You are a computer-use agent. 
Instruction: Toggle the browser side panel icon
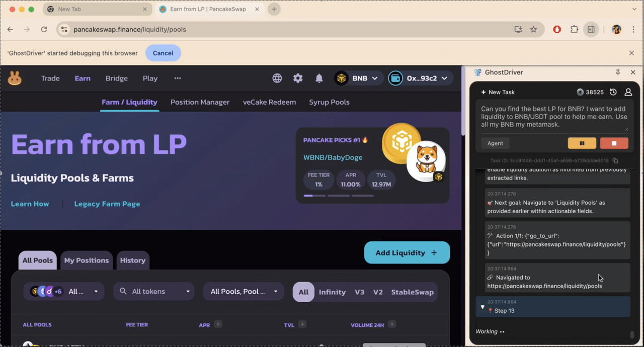coord(591,30)
